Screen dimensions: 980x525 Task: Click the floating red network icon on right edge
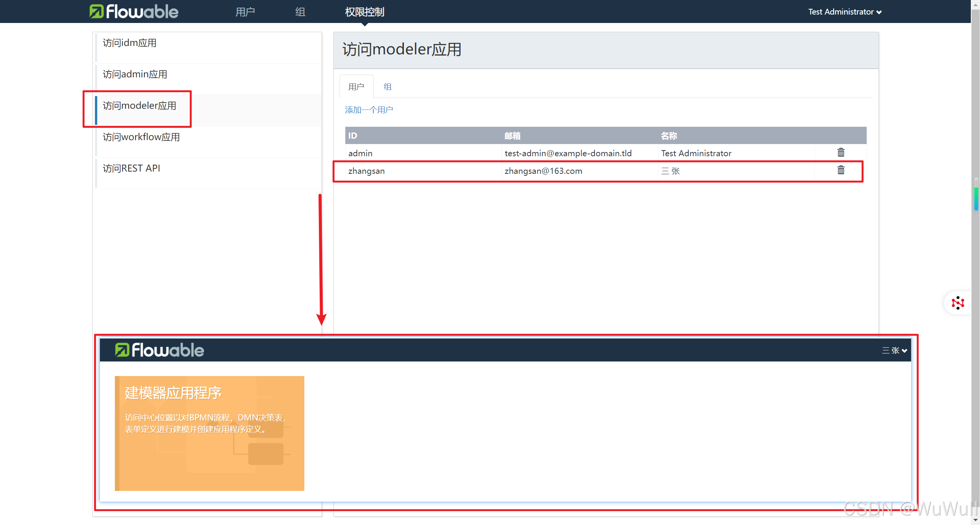click(957, 303)
